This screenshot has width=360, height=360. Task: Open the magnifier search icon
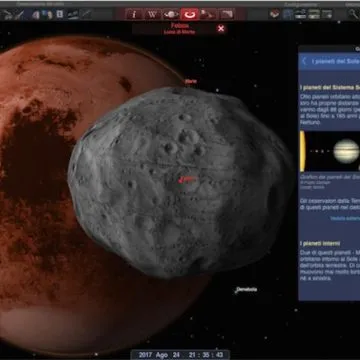point(354,14)
